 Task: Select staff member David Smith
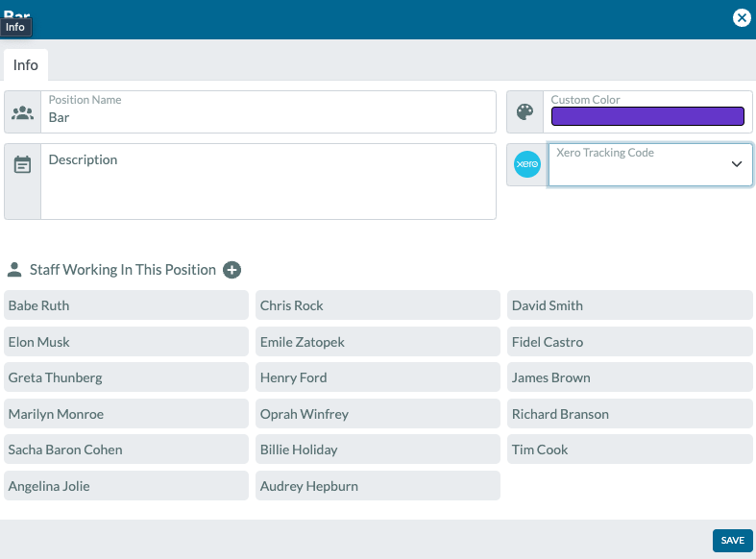coord(629,305)
